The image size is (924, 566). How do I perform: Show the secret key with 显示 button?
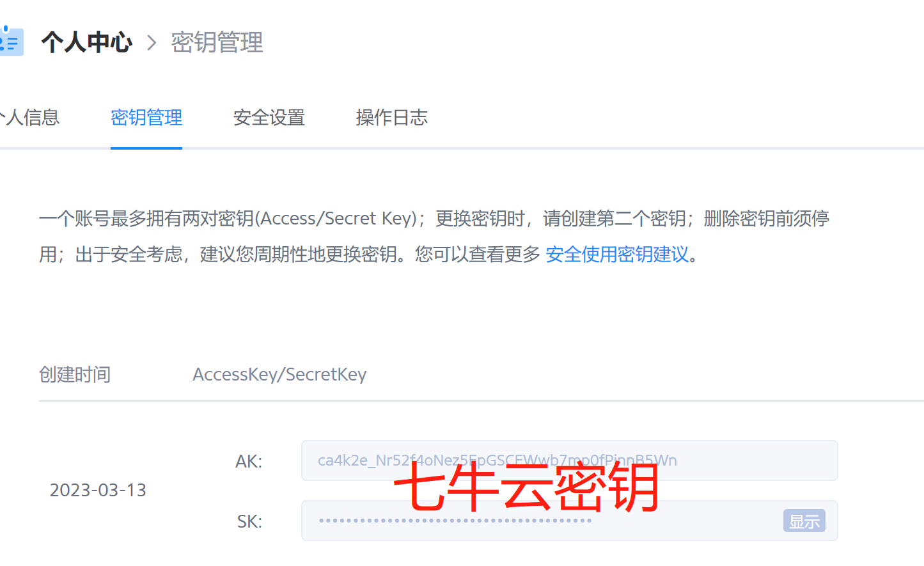[x=804, y=521]
